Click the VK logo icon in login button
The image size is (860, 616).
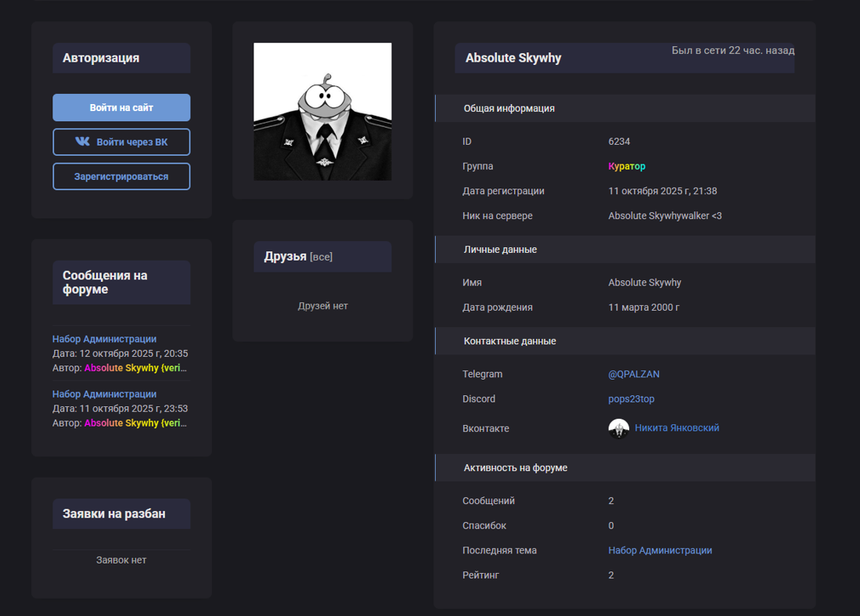[x=82, y=142]
